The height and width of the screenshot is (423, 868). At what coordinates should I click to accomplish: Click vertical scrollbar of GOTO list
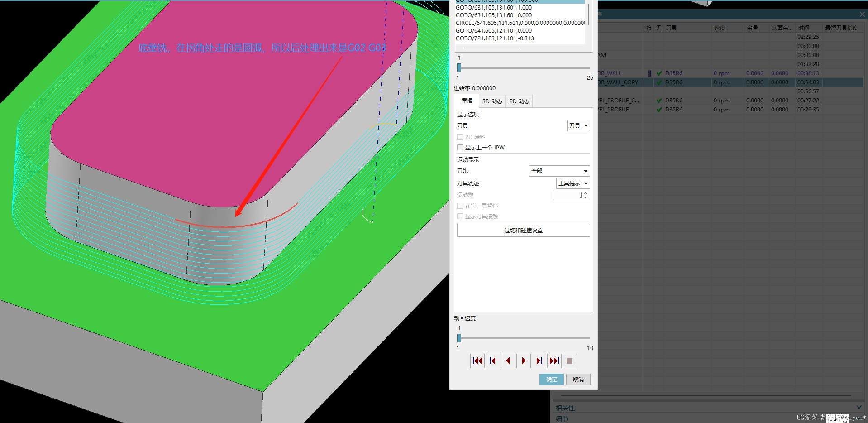pyautogui.click(x=588, y=14)
